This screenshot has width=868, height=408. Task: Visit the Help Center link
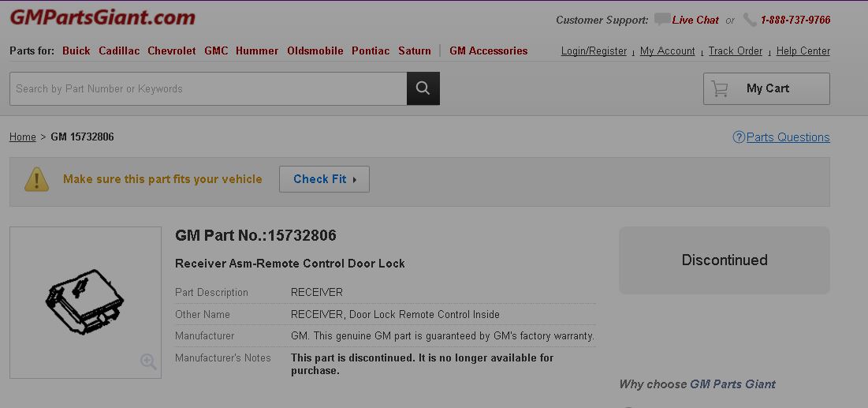pyautogui.click(x=803, y=51)
